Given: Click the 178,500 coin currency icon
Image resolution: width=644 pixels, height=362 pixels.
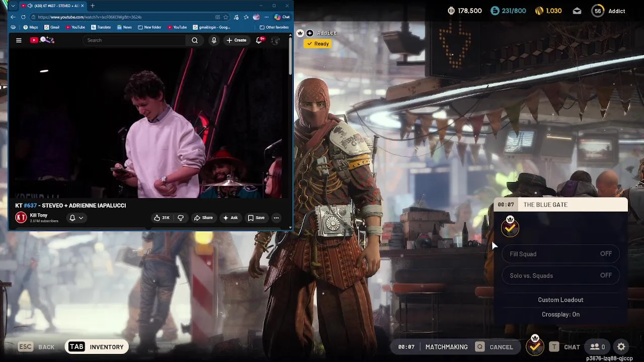Looking at the screenshot, I should 451,11.
